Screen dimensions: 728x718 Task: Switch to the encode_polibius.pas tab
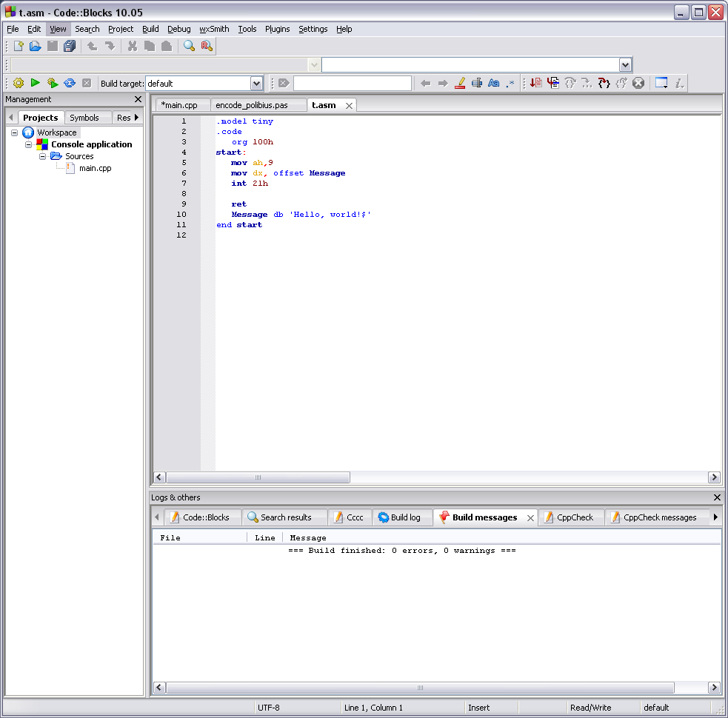[x=251, y=105]
